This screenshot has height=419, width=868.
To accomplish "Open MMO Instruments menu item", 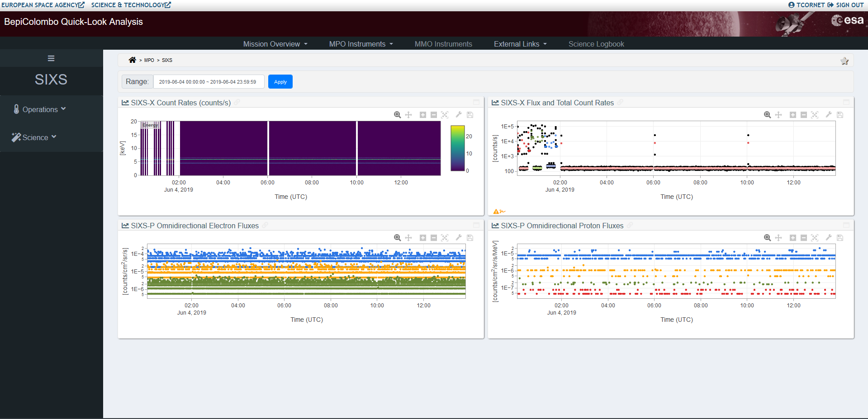I will (443, 44).
